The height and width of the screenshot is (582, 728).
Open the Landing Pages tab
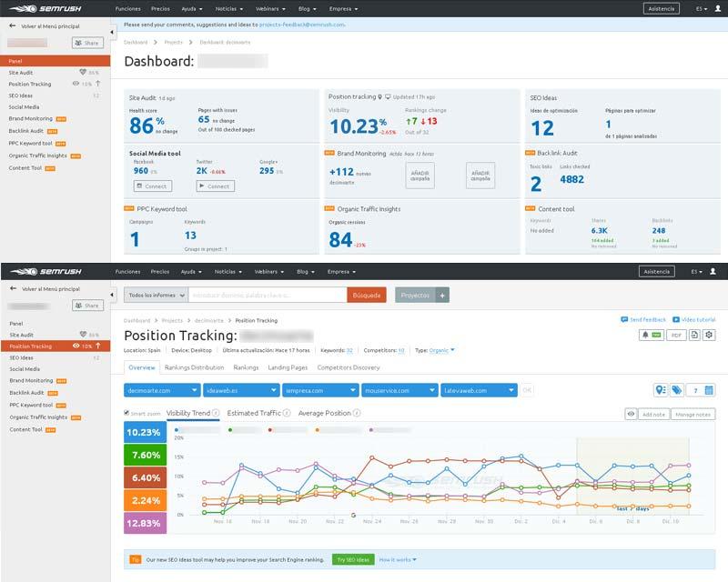pyautogui.click(x=288, y=367)
